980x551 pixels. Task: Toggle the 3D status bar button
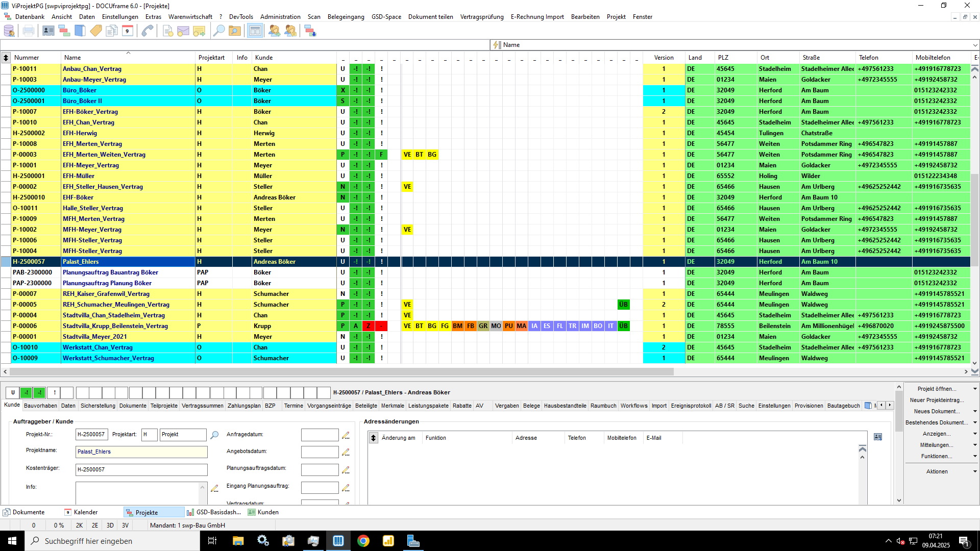coord(110,525)
